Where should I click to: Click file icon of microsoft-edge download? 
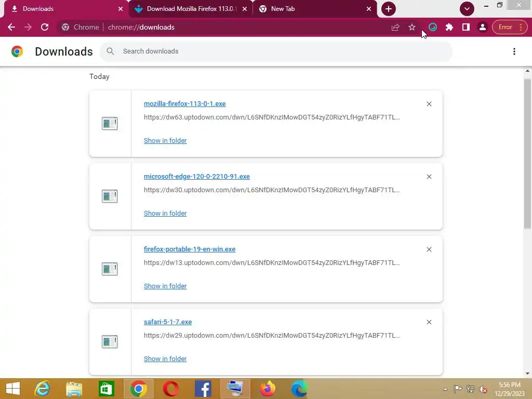coord(110,196)
